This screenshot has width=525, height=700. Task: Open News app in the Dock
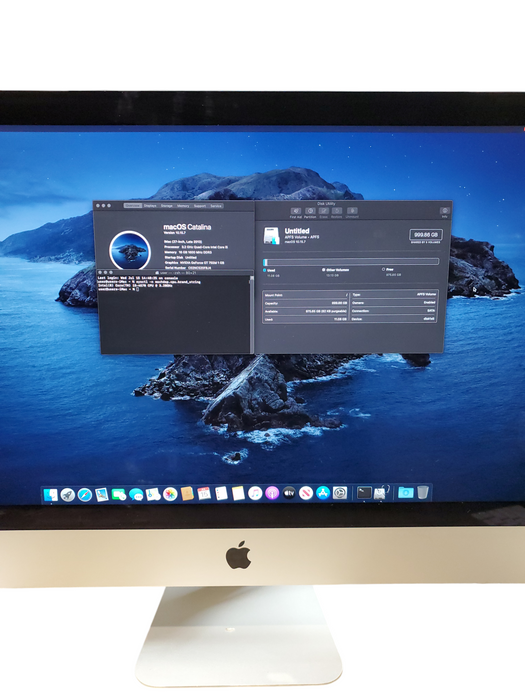[306, 493]
